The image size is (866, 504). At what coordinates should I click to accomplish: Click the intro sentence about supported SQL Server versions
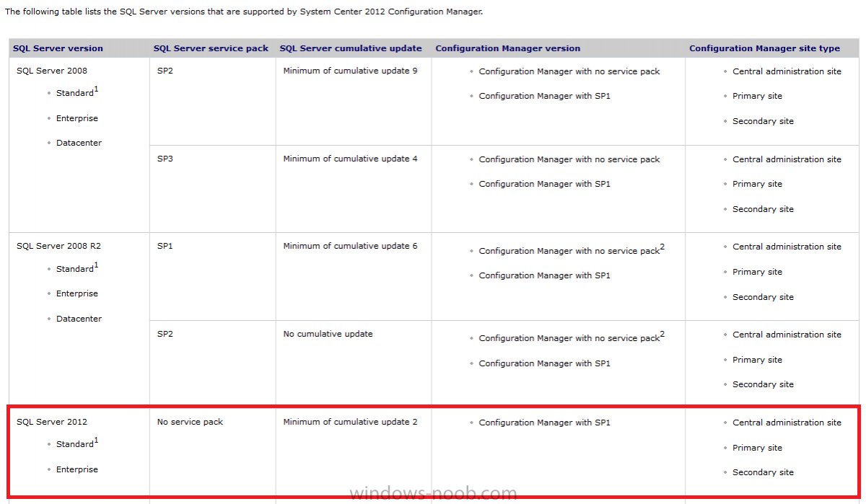(x=244, y=12)
